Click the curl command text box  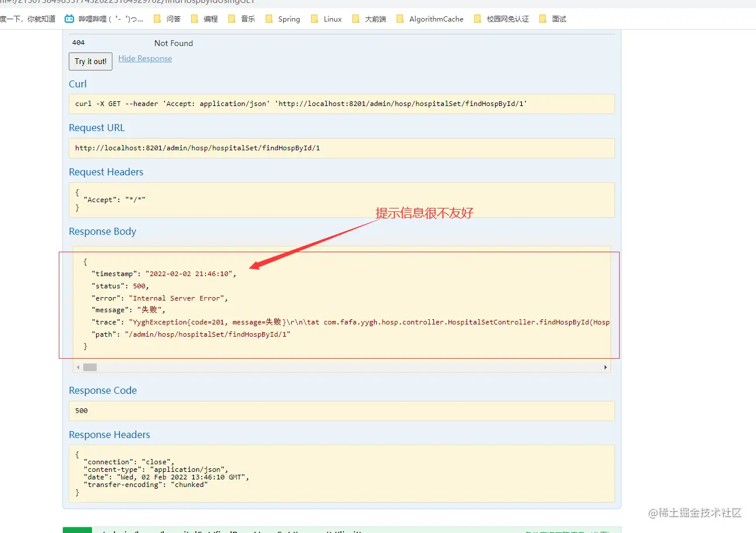pos(341,104)
